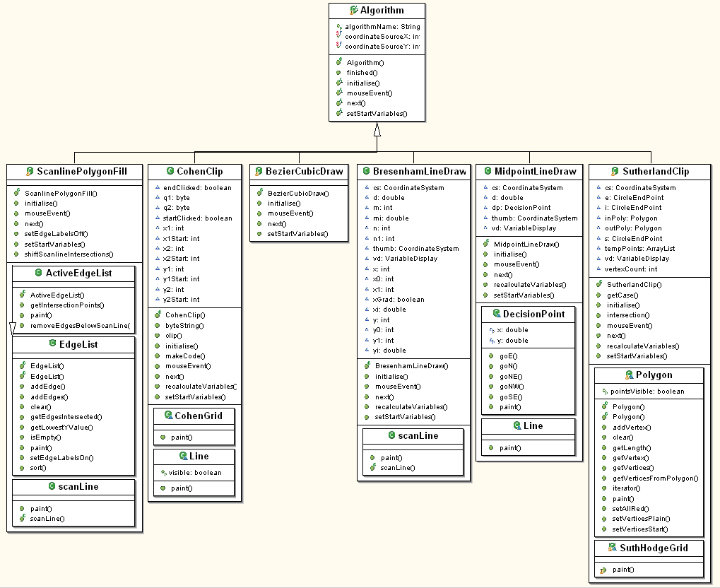Select vertexCount: int field in SutherlandClip

pyautogui.click(x=631, y=269)
